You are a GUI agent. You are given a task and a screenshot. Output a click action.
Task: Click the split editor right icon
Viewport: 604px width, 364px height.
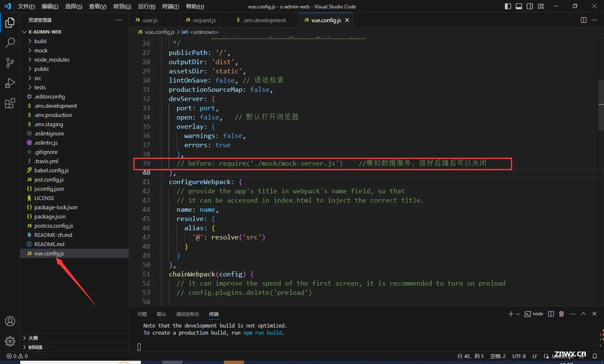coord(583,20)
